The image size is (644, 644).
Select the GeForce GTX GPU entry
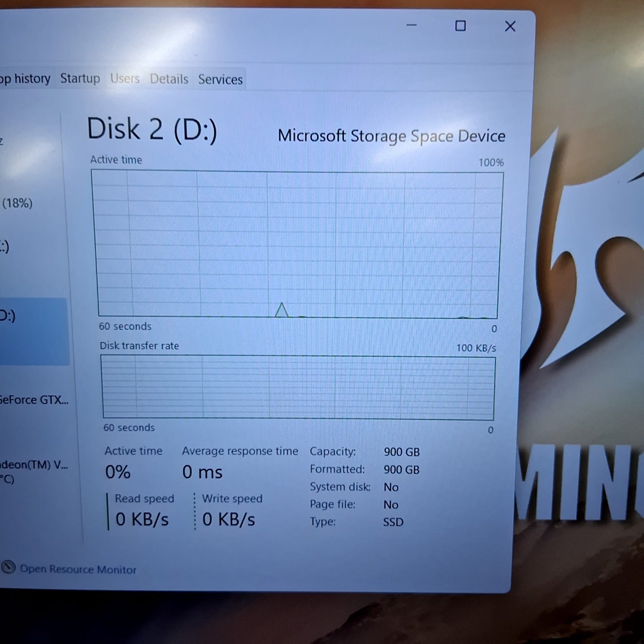(x=33, y=400)
